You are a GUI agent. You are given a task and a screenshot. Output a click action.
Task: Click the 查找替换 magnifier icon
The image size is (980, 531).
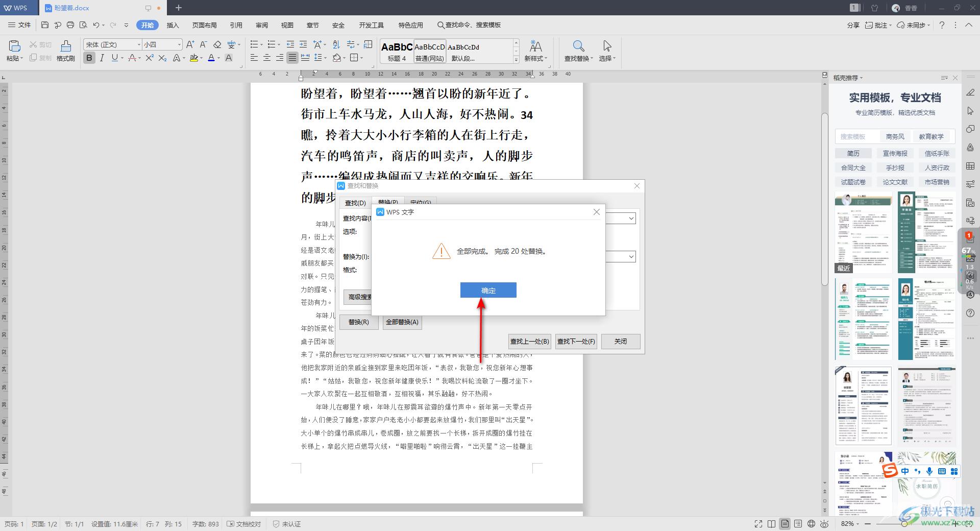coord(578,46)
